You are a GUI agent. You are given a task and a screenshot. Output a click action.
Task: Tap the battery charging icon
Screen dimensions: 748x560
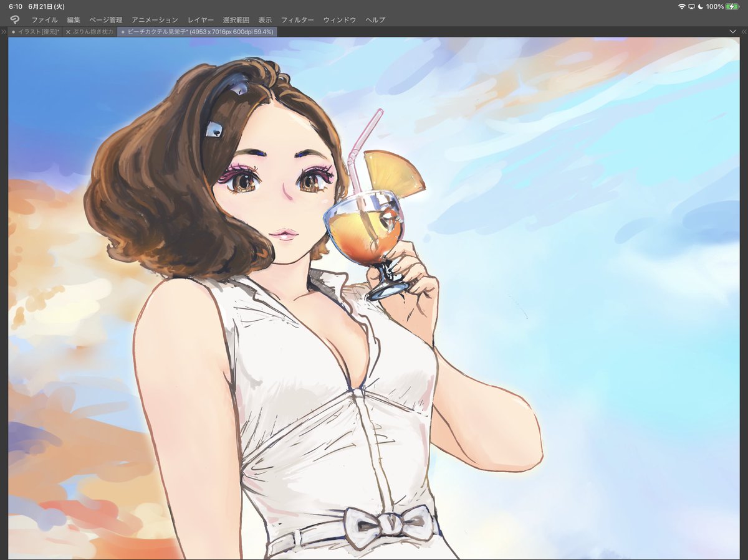tap(732, 6)
